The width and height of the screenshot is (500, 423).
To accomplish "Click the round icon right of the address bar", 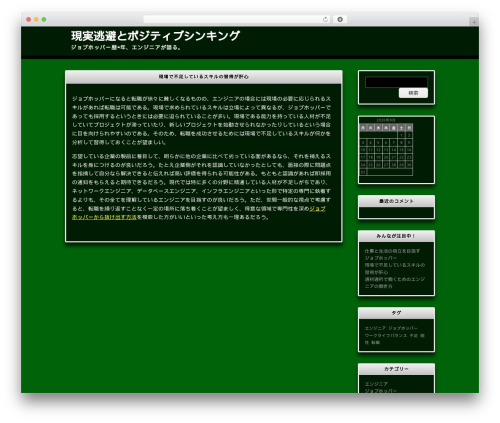I will [340, 19].
